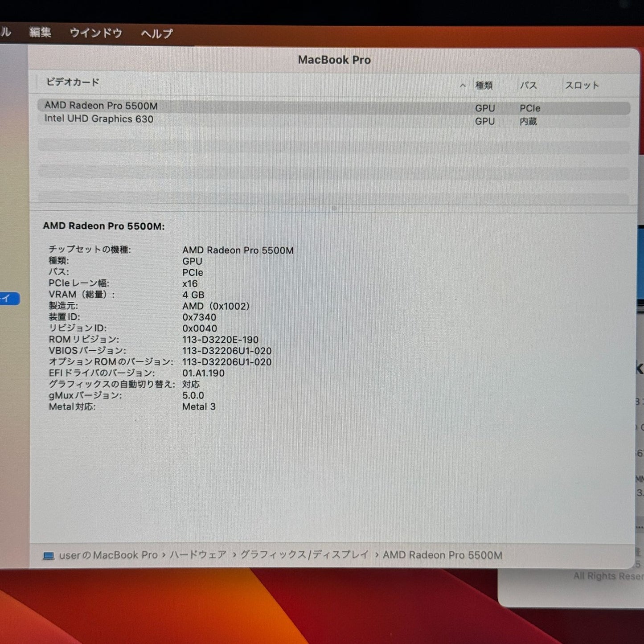644x644 pixels.
Task: Click the 01.A1.190 EFI driver version
Action: tap(203, 373)
